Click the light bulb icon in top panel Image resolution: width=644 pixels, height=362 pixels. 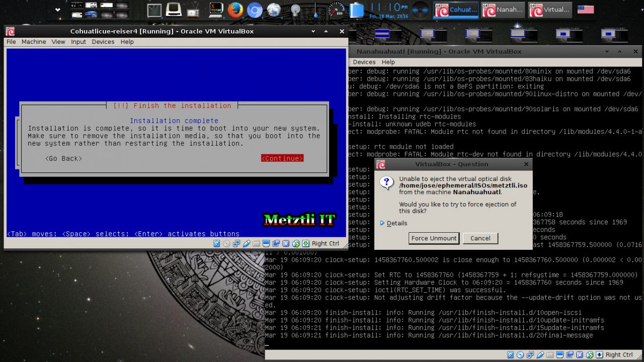point(295,10)
